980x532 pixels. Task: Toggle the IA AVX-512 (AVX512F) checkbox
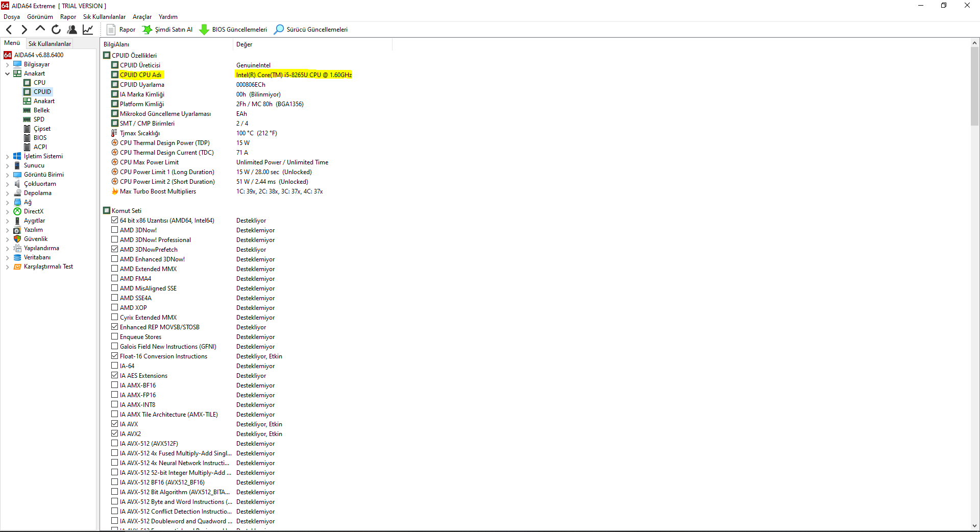[115, 444]
